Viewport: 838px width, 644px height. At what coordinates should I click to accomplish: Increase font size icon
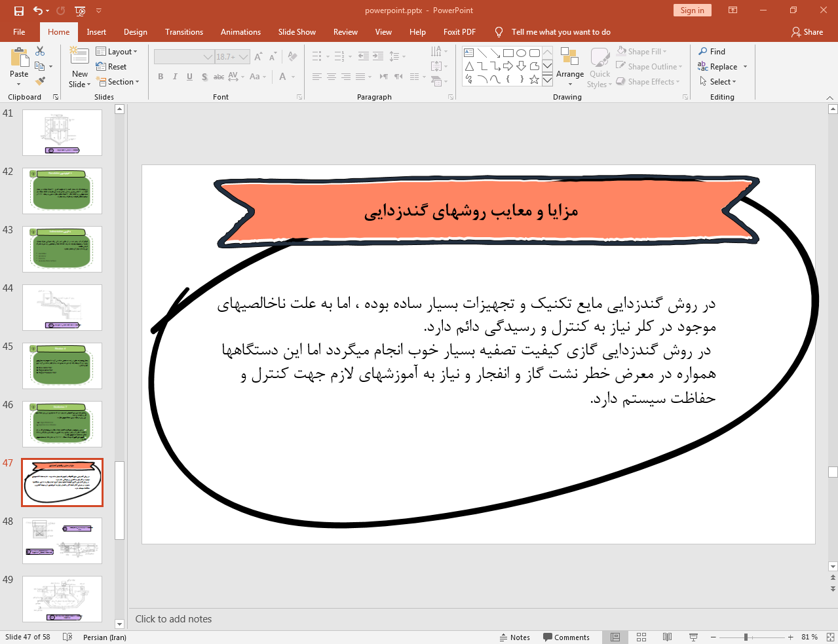258,57
